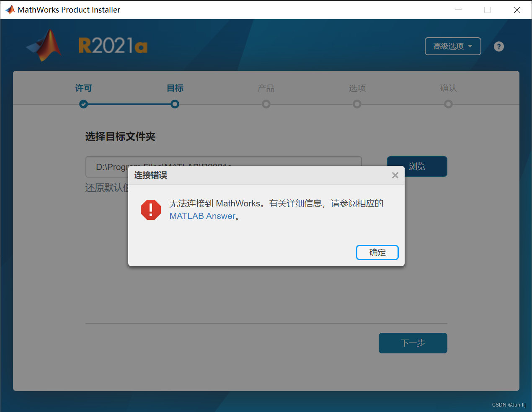Viewport: 532px width, 412px height.
Task: Click the 产品 step circle marker
Action: click(x=266, y=104)
